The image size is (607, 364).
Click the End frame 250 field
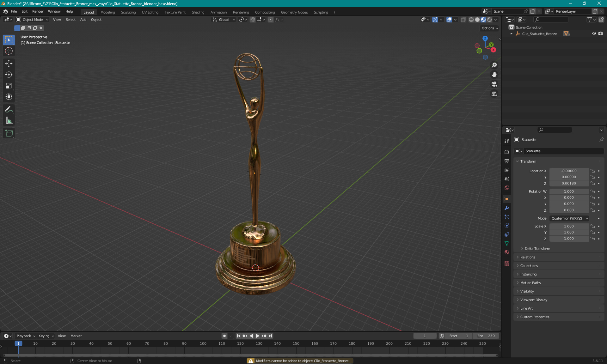tap(486, 336)
